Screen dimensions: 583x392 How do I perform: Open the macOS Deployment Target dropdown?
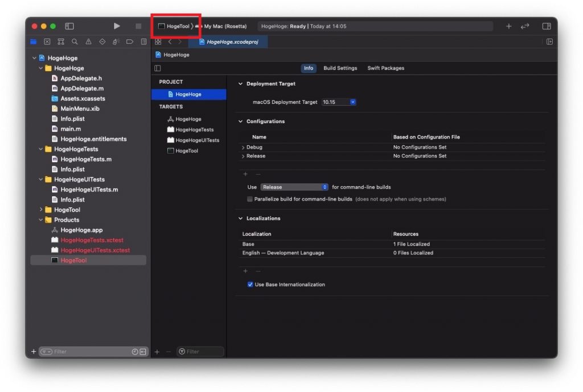[x=339, y=102]
